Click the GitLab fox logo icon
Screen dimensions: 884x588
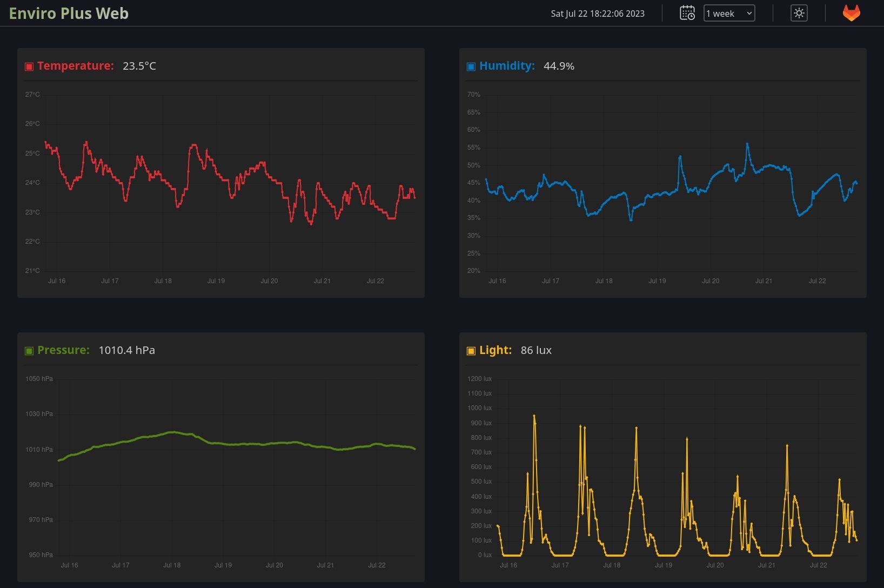pos(851,13)
